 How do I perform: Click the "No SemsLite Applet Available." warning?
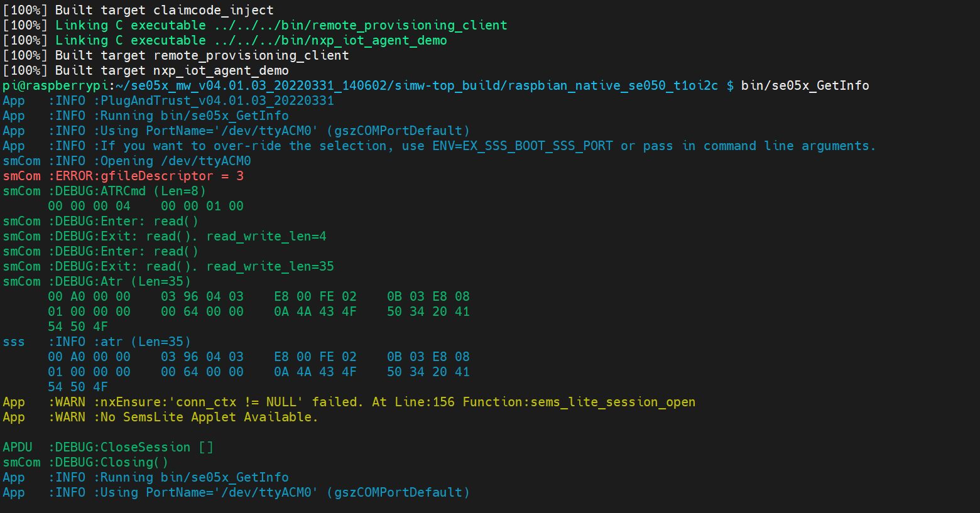click(x=209, y=417)
